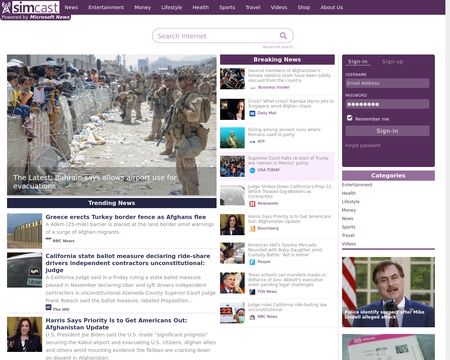Image resolution: width=450 pixels, height=360 pixels.
Task: Toggle the Remember me checkbox
Action: coord(349,118)
